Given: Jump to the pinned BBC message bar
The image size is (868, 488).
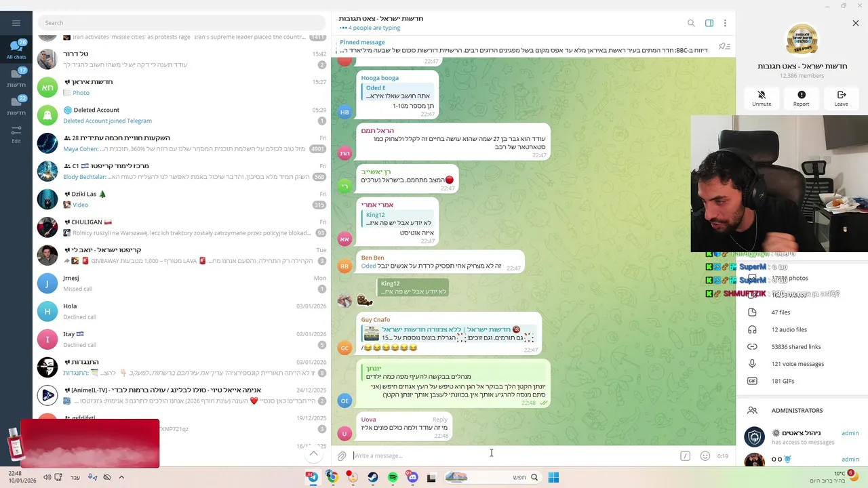Looking at the screenshot, I should click(x=524, y=46).
